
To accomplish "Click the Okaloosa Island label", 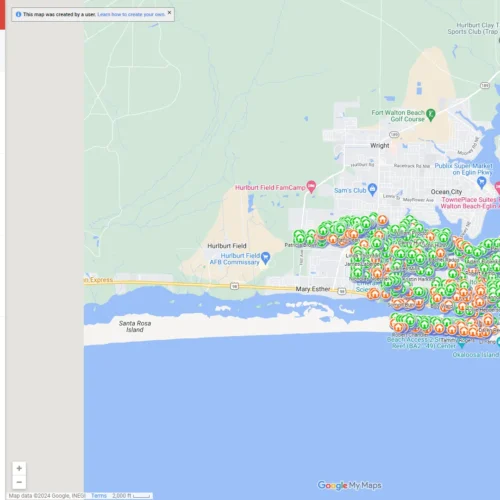I will coord(476,355).
